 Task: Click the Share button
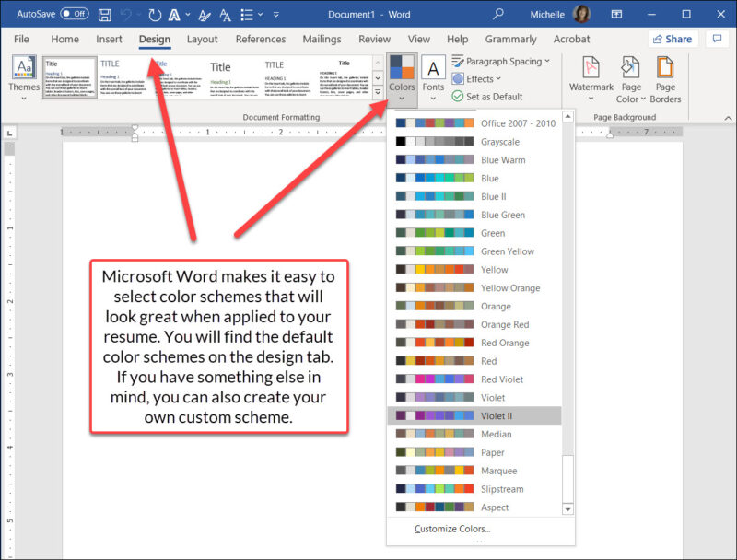pyautogui.click(x=672, y=39)
